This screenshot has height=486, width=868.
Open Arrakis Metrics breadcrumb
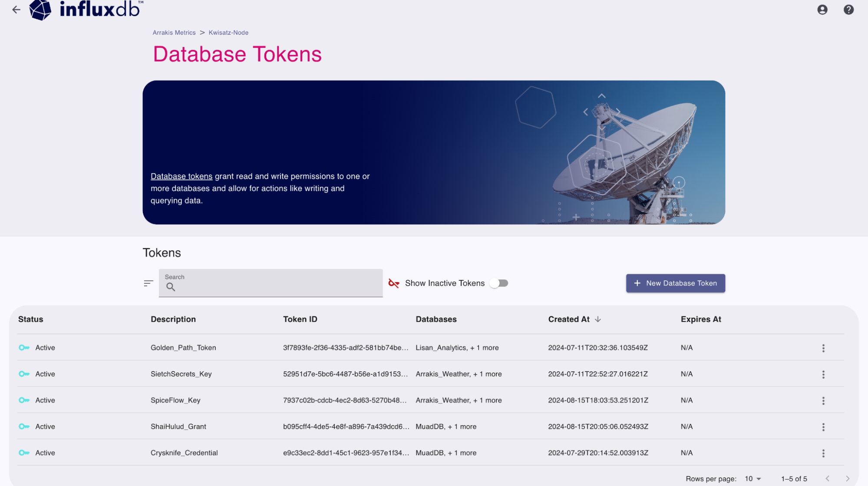(x=174, y=33)
